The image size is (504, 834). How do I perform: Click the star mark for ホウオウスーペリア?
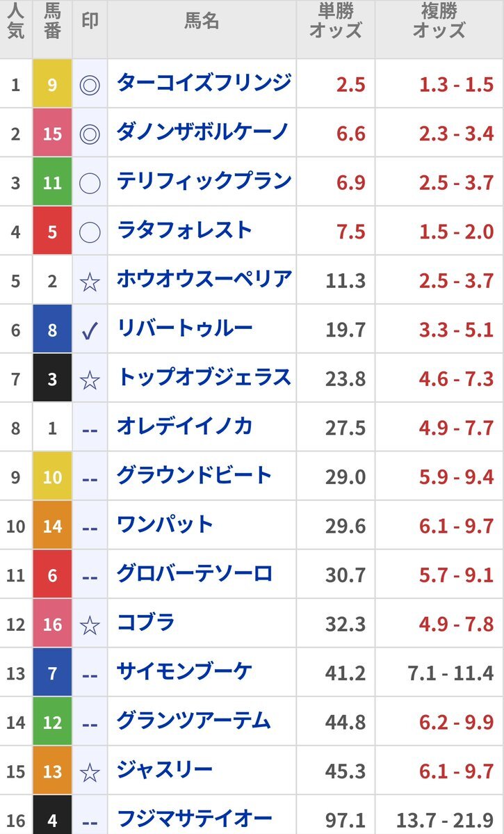(90, 282)
